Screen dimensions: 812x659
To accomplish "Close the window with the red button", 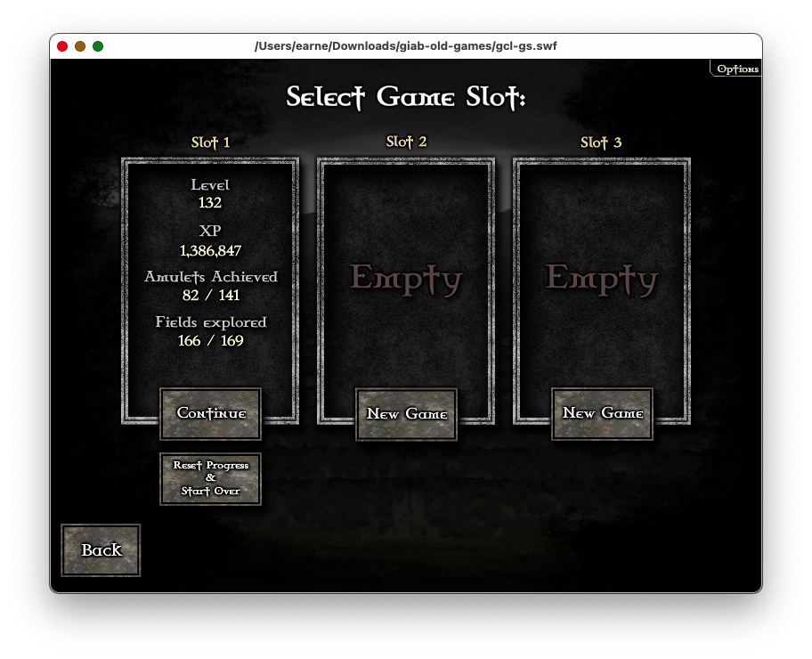I will [62, 46].
